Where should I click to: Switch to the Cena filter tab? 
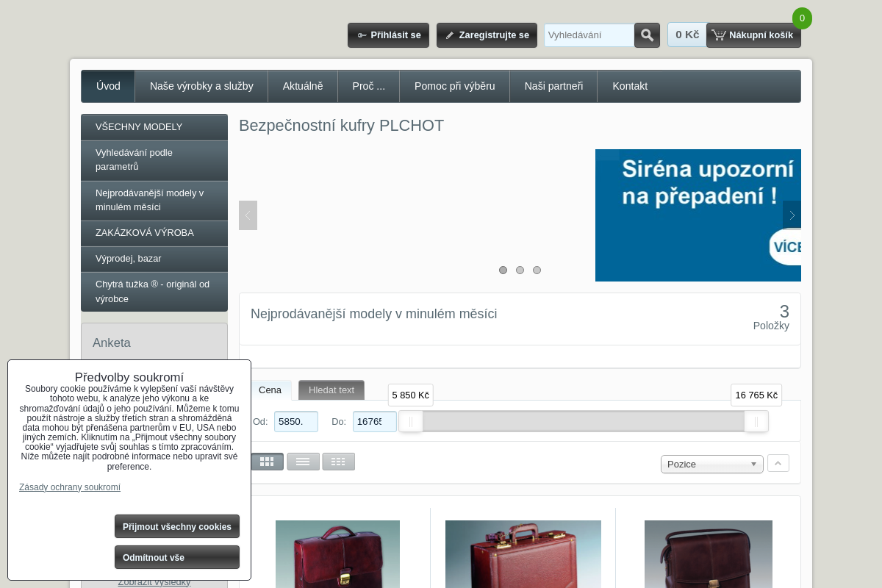point(270,390)
